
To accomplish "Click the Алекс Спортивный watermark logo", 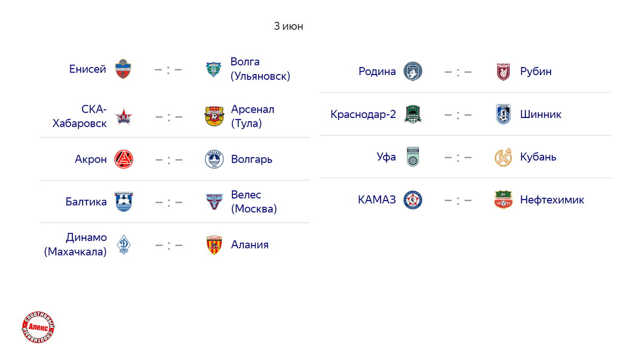I will (x=39, y=328).
